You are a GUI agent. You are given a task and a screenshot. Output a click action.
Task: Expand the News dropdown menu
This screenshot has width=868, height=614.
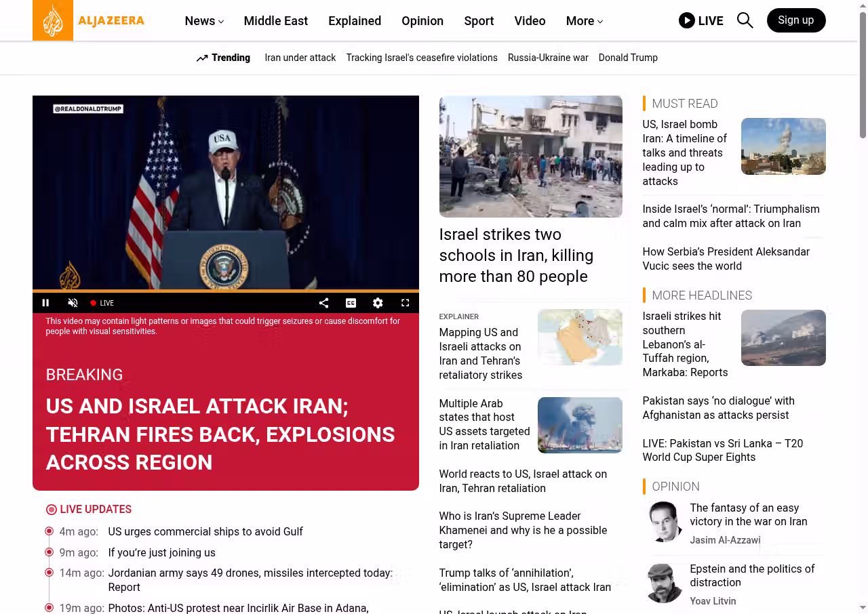click(204, 21)
